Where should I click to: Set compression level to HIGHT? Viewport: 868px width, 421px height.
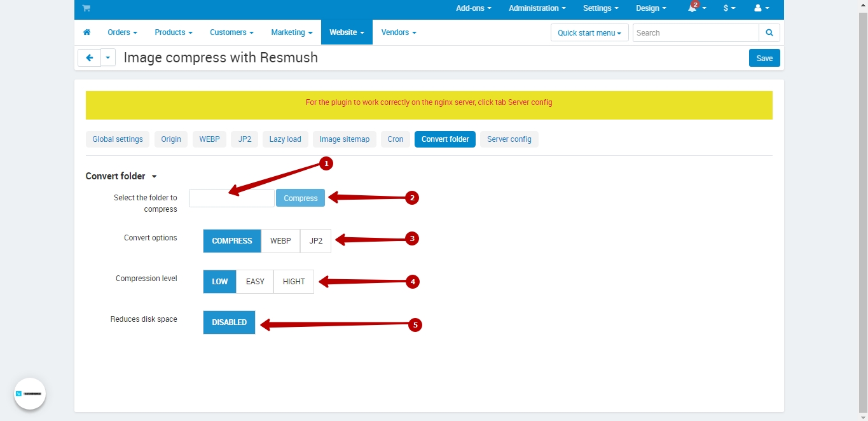pos(294,282)
